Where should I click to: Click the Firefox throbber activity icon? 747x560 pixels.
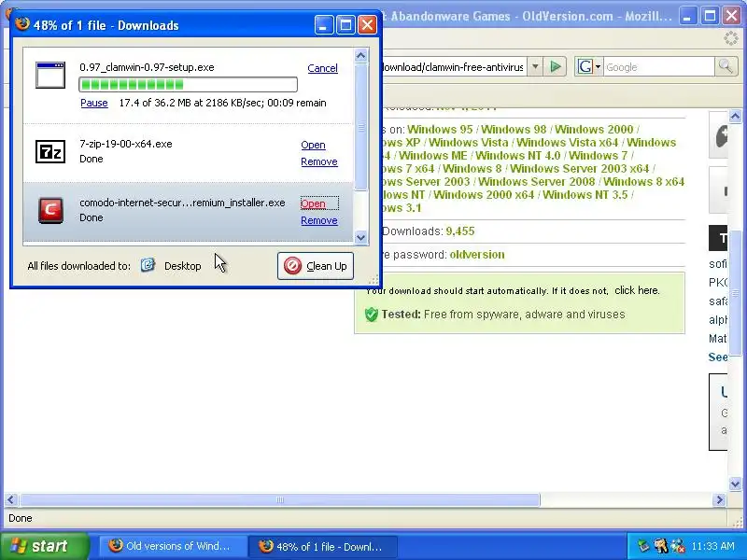(x=730, y=38)
